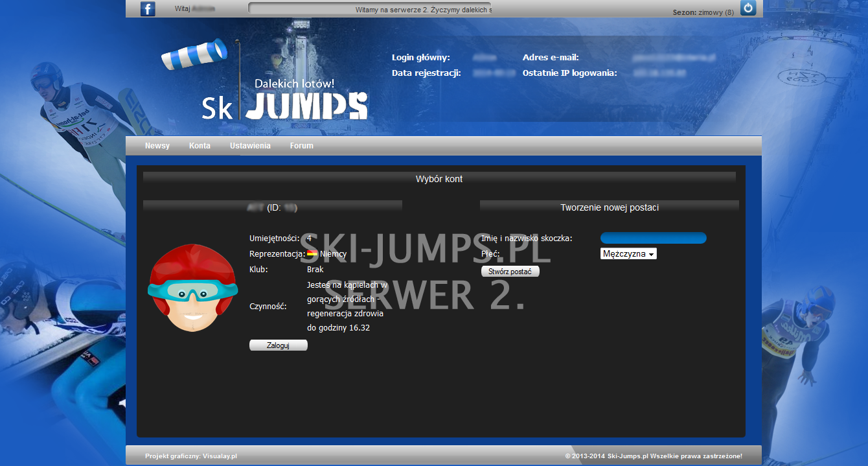Click 'Sezon: zimowy (8)' text
The height and width of the screenshot is (466, 868).
[703, 12]
